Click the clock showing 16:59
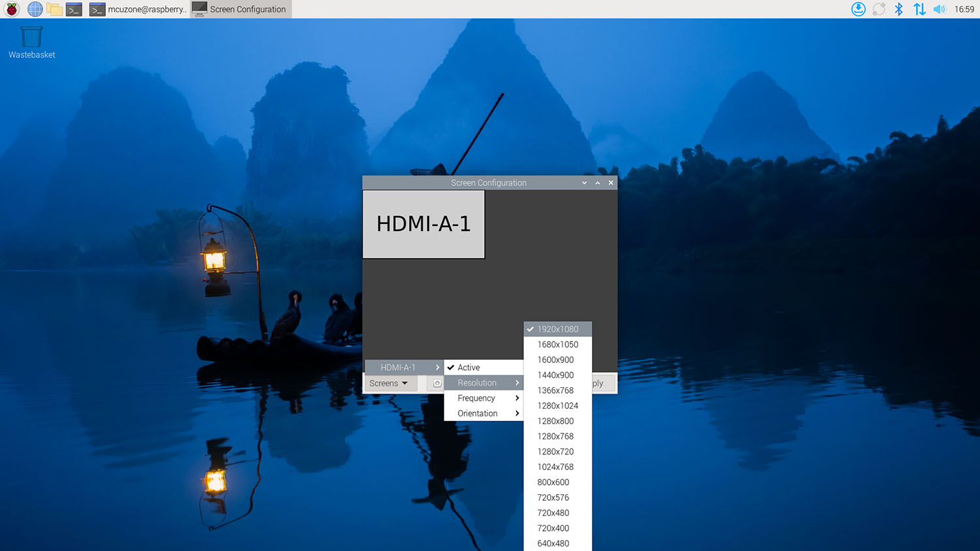Screen dimensions: 980x551 click(964, 9)
